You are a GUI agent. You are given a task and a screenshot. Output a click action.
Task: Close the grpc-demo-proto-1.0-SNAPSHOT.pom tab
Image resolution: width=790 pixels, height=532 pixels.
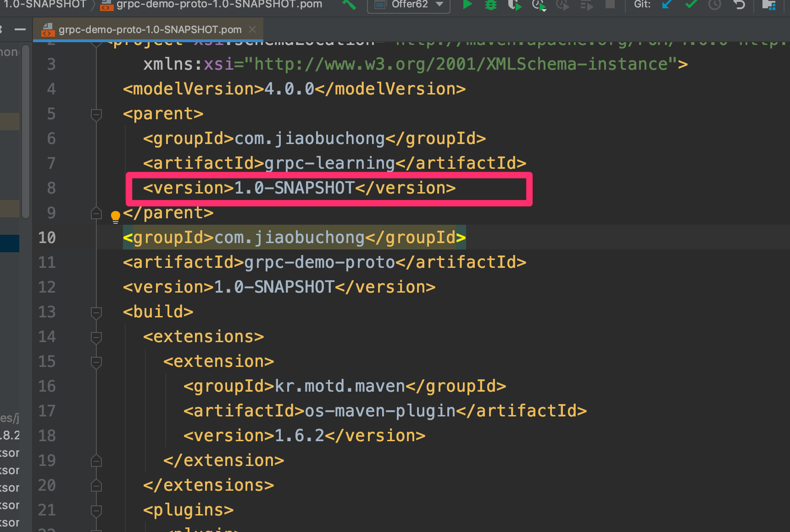point(252,29)
